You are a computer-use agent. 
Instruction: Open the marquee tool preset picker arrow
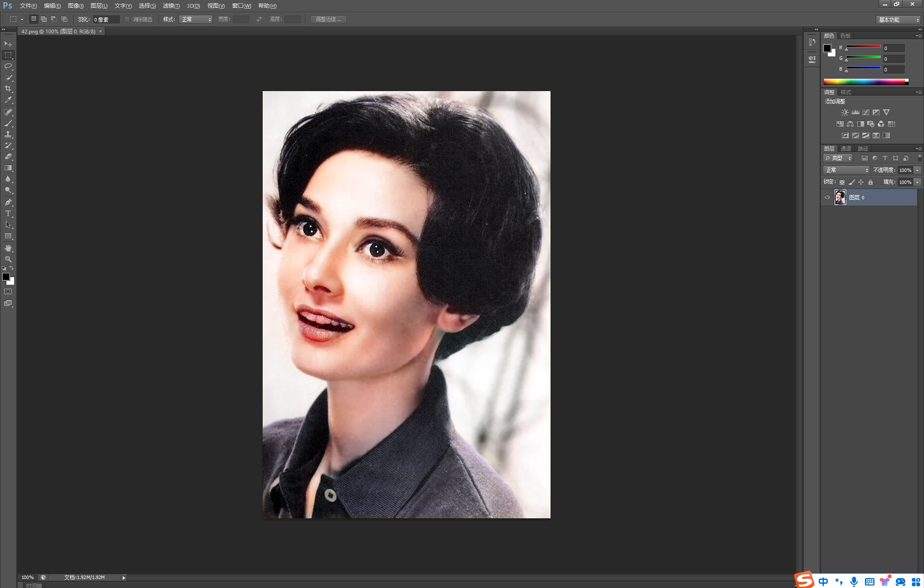click(x=22, y=19)
